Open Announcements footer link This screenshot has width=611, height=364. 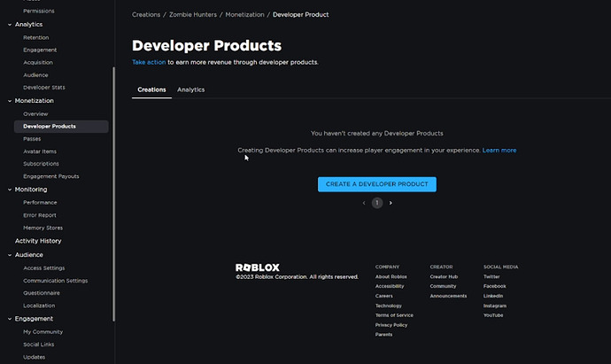(448, 296)
